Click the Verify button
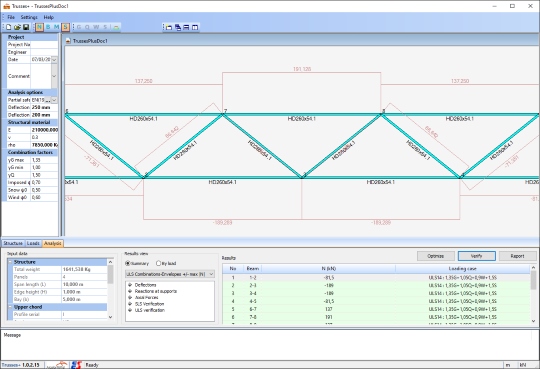Screen dimensions: 540x369 point(477,256)
